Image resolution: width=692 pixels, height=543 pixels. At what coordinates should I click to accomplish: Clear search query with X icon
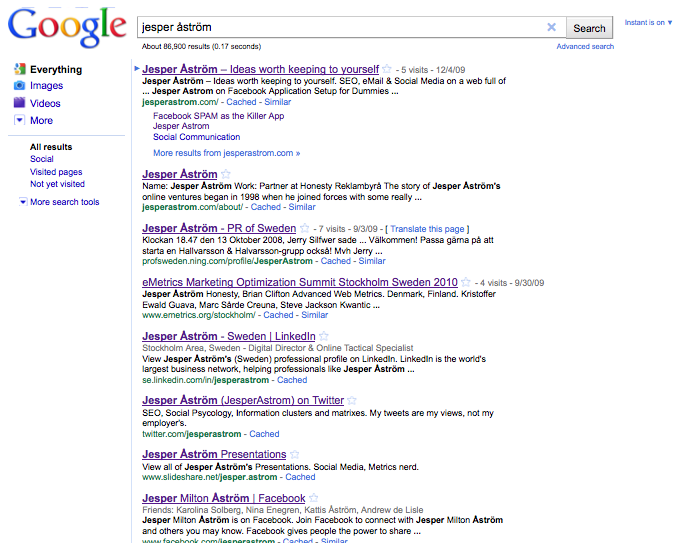click(551, 27)
